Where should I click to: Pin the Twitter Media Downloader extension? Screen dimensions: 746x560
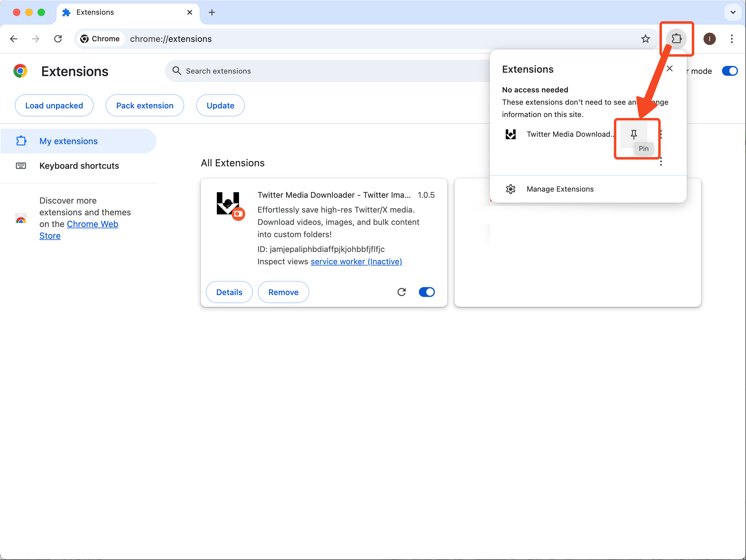(634, 134)
